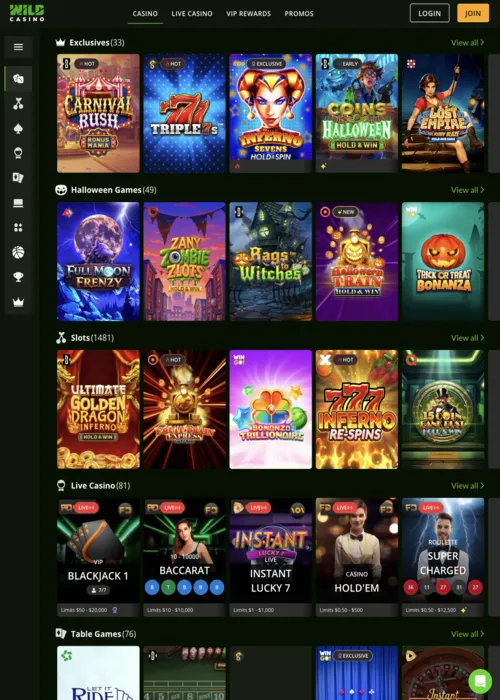The image size is (500, 700).
Task: Open the hamburger menu in sidebar
Action: pos(18,47)
